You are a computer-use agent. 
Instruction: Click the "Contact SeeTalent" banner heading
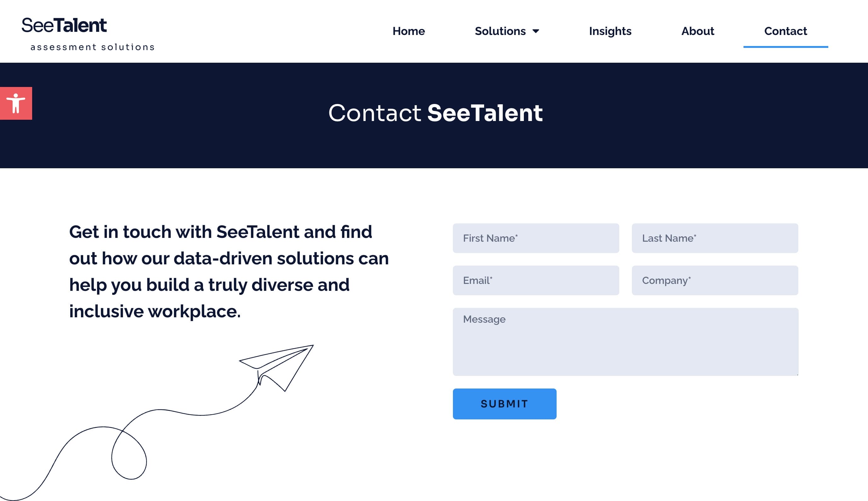435,113
